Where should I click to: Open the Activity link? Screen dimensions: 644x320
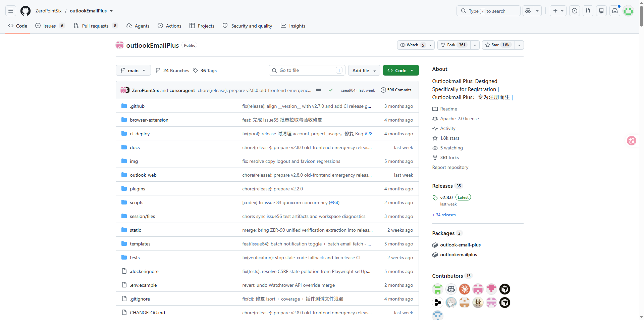444,128
